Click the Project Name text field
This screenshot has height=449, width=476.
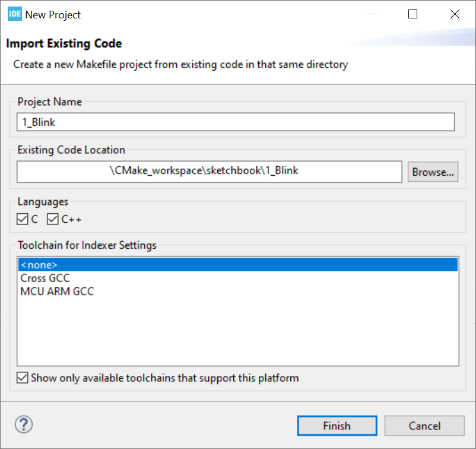click(236, 122)
